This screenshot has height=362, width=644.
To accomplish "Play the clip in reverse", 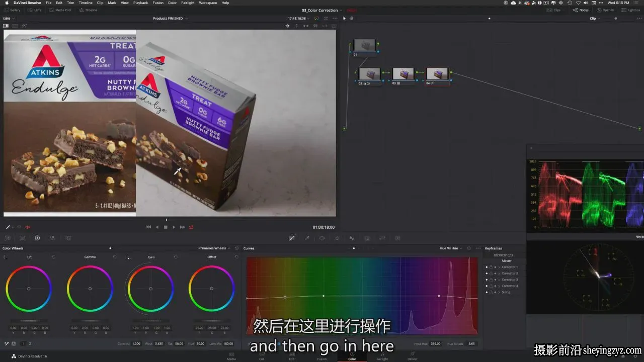I will tap(157, 227).
